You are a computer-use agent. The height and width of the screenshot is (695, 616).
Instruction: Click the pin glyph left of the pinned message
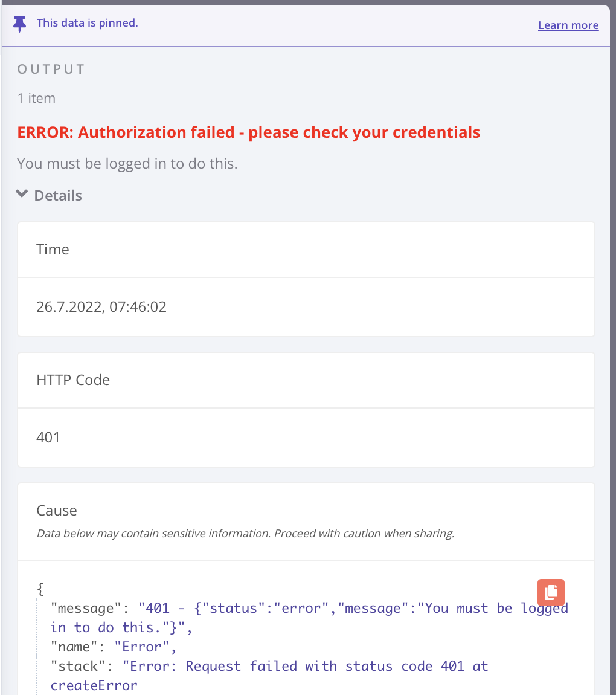(19, 23)
